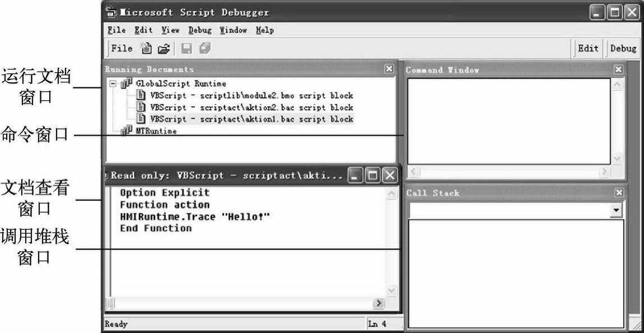The width and height of the screenshot is (644, 333).
Task: Click the script document scroll down arrow
Action: pyautogui.click(x=391, y=290)
